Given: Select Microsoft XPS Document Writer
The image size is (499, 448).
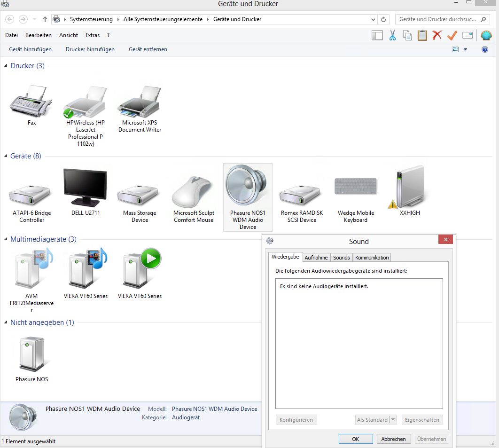Looking at the screenshot, I should click(x=140, y=102).
